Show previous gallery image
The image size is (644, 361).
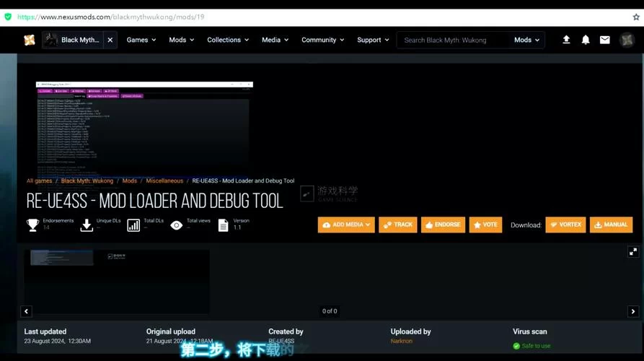pos(27,311)
